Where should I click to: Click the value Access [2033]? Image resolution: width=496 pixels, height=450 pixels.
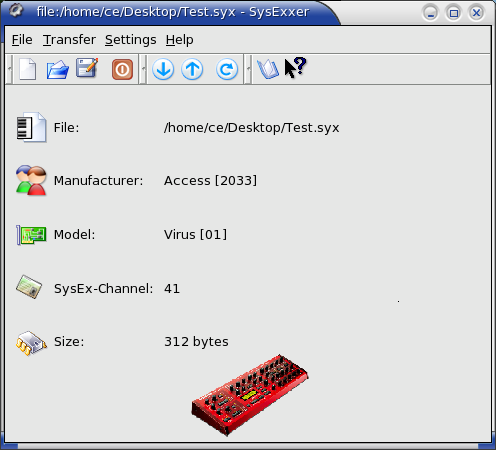pos(210,181)
